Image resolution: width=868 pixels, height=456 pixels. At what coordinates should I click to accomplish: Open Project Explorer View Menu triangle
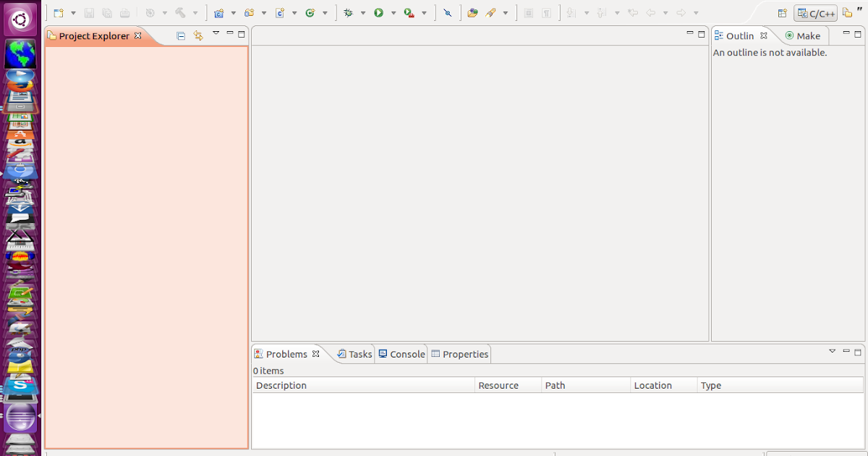tap(216, 33)
